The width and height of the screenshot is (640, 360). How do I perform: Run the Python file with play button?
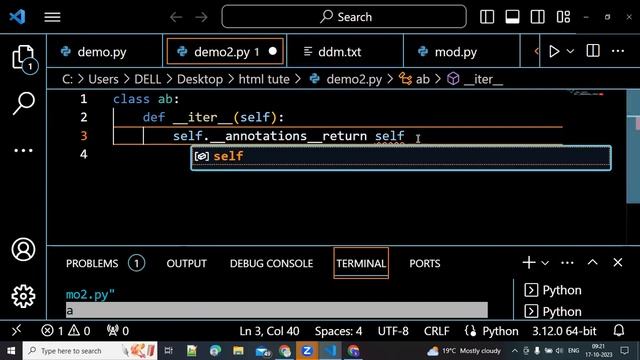(554, 51)
